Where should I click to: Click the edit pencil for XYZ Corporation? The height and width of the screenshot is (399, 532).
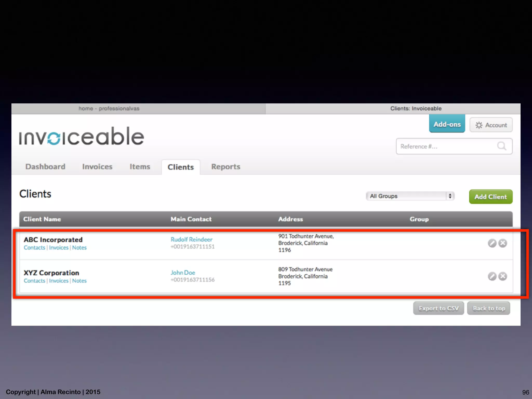click(x=492, y=276)
